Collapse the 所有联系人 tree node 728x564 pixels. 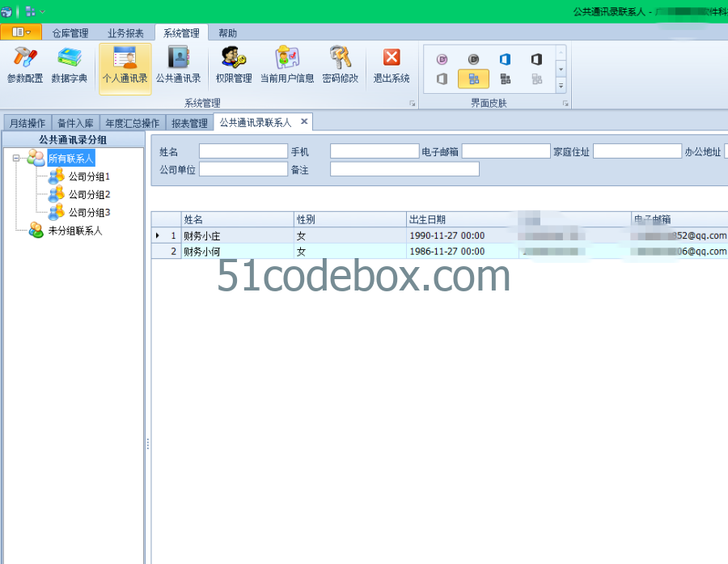tap(16, 158)
